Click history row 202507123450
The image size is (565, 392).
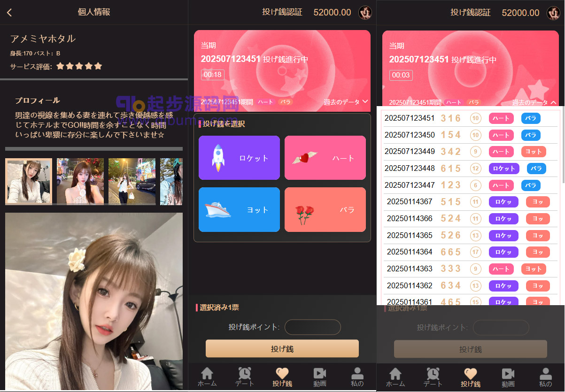point(471,135)
